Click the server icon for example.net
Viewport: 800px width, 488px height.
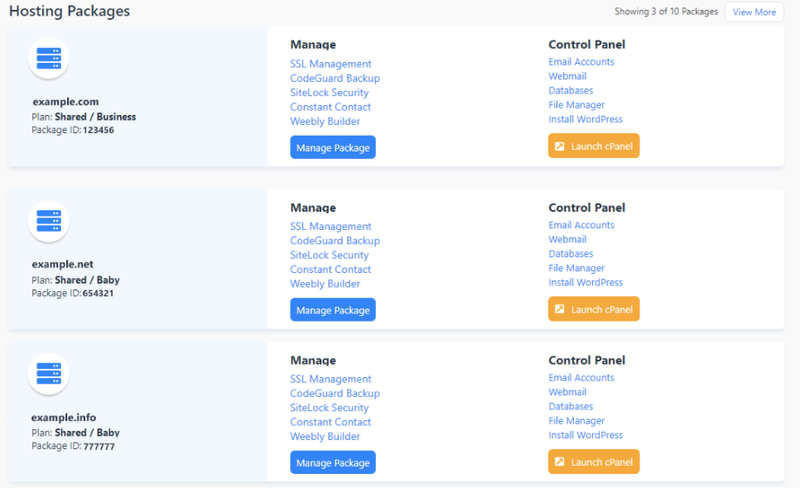pyautogui.click(x=48, y=221)
